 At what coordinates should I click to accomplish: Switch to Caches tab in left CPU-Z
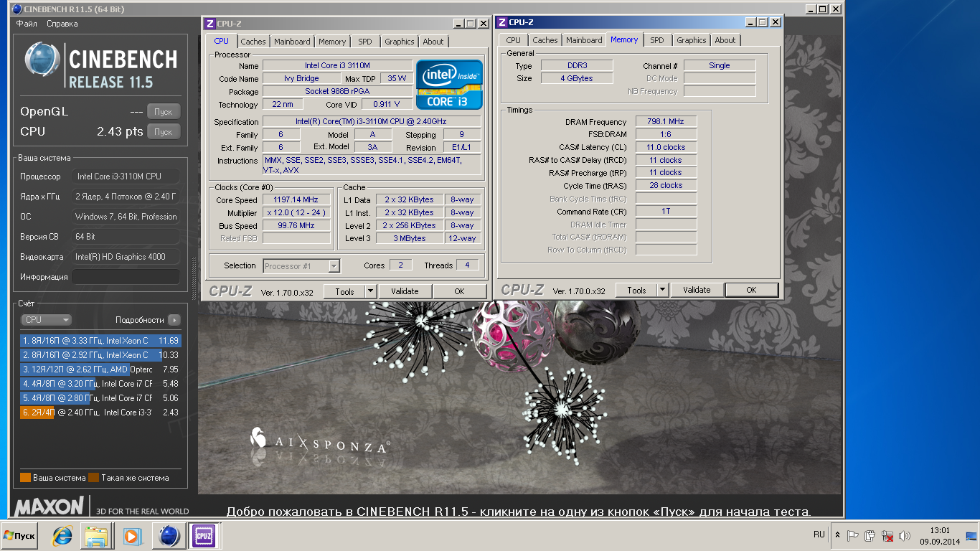pos(253,42)
